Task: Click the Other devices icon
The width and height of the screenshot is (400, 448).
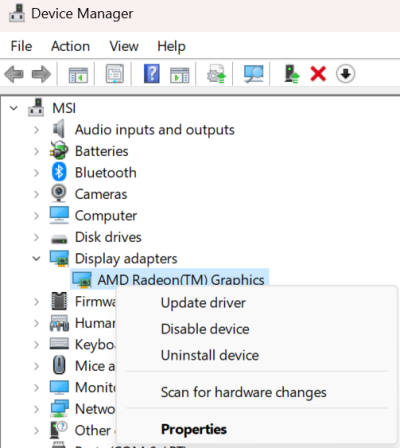Action: coord(59,430)
